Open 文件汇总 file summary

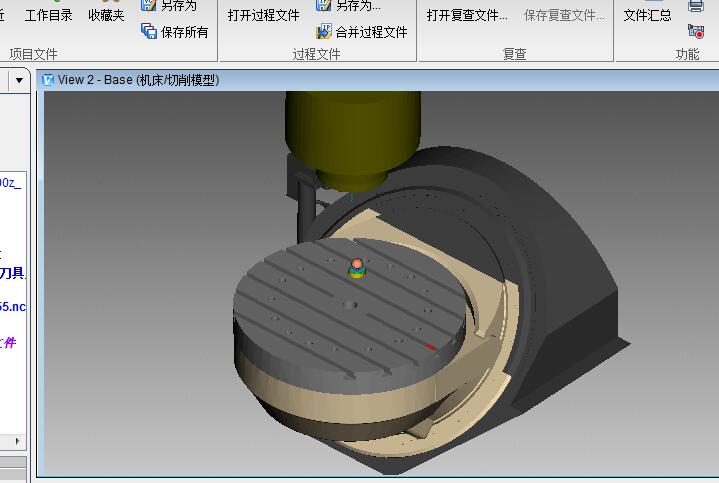pyautogui.click(x=647, y=15)
